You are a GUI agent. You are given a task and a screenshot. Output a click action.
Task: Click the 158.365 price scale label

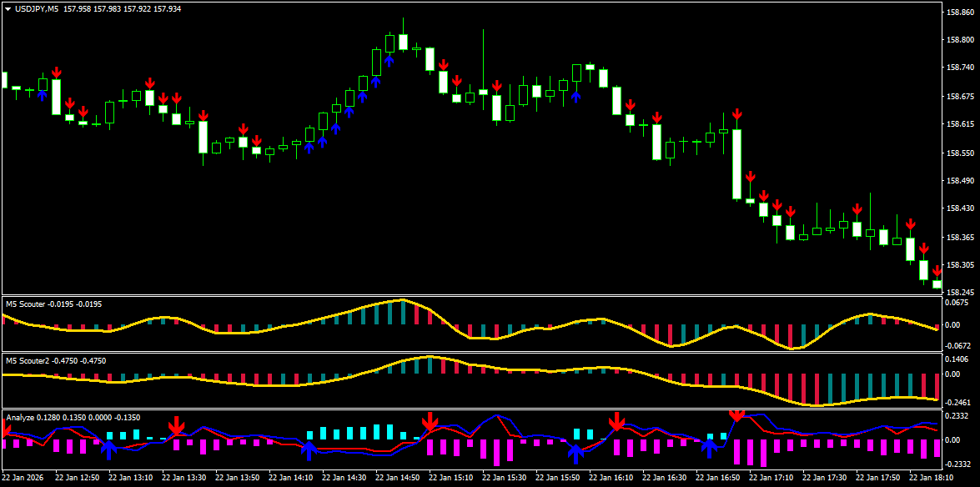pos(962,237)
